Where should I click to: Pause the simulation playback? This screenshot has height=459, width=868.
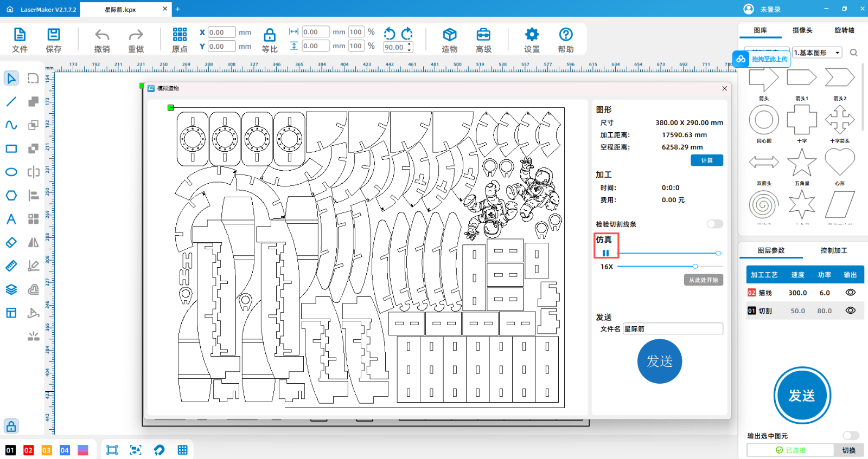coord(605,253)
